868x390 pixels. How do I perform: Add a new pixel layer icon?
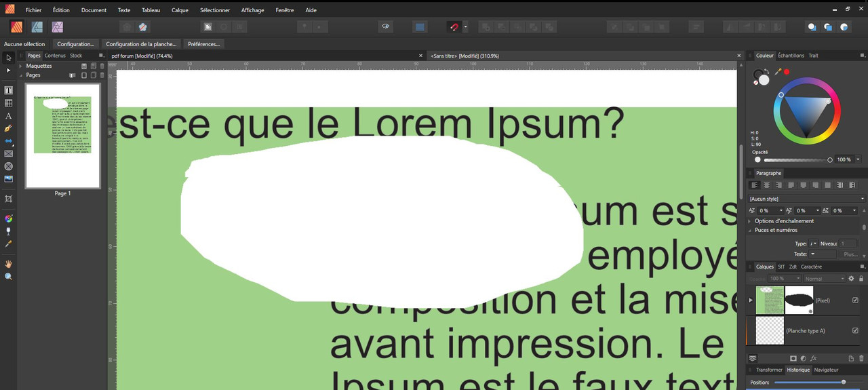coord(852,358)
